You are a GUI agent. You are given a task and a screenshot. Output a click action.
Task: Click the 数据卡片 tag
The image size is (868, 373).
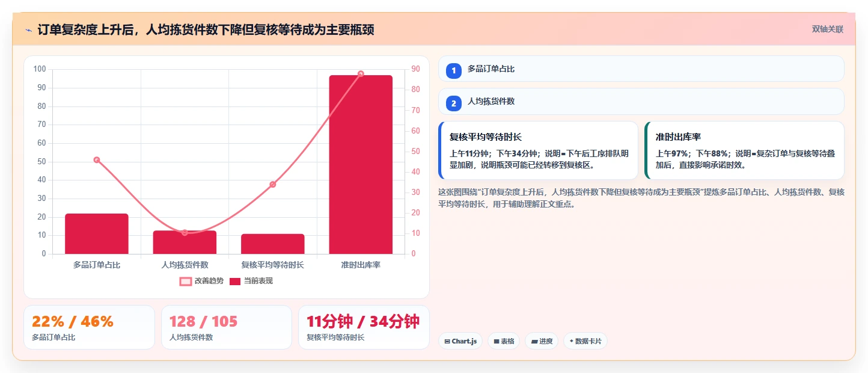pyautogui.click(x=585, y=341)
